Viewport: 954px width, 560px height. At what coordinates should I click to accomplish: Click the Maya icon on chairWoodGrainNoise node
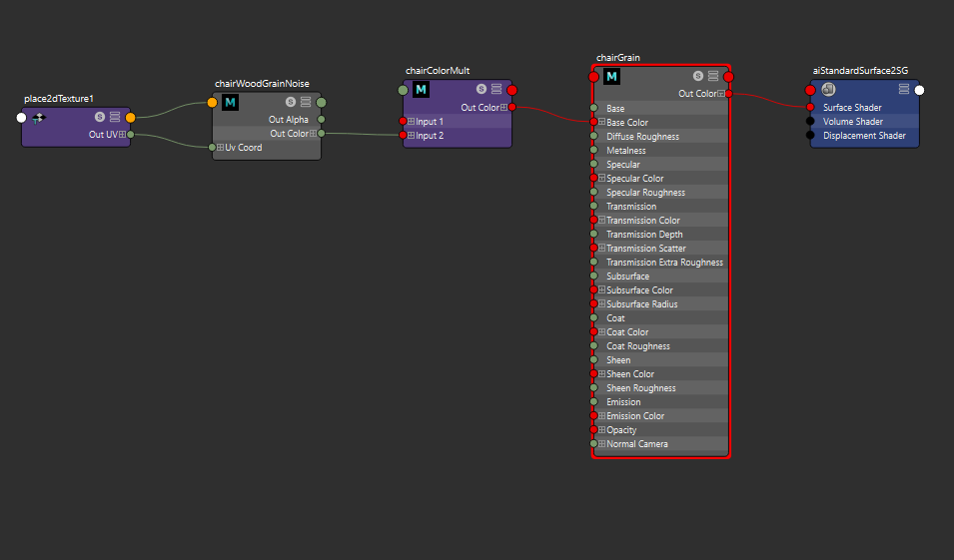pos(230,102)
